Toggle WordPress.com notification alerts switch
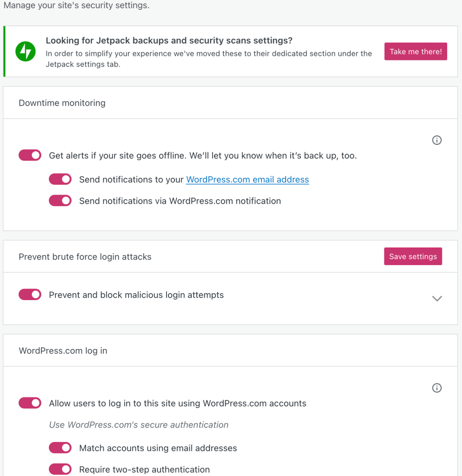The width and height of the screenshot is (462, 476). click(60, 201)
